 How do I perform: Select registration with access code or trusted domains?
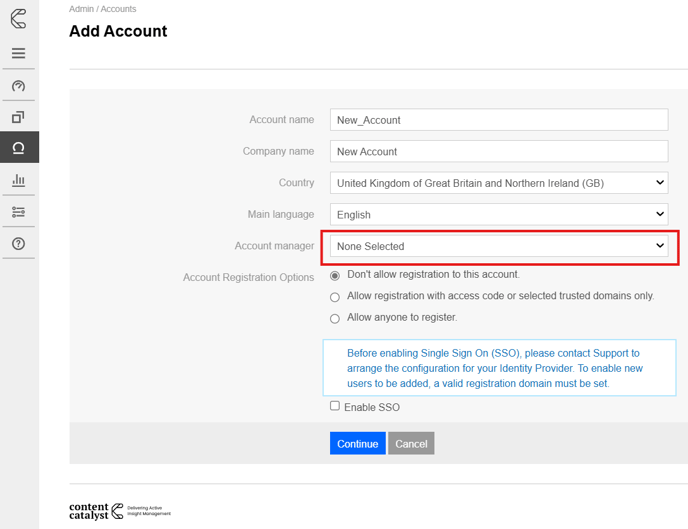(x=335, y=297)
